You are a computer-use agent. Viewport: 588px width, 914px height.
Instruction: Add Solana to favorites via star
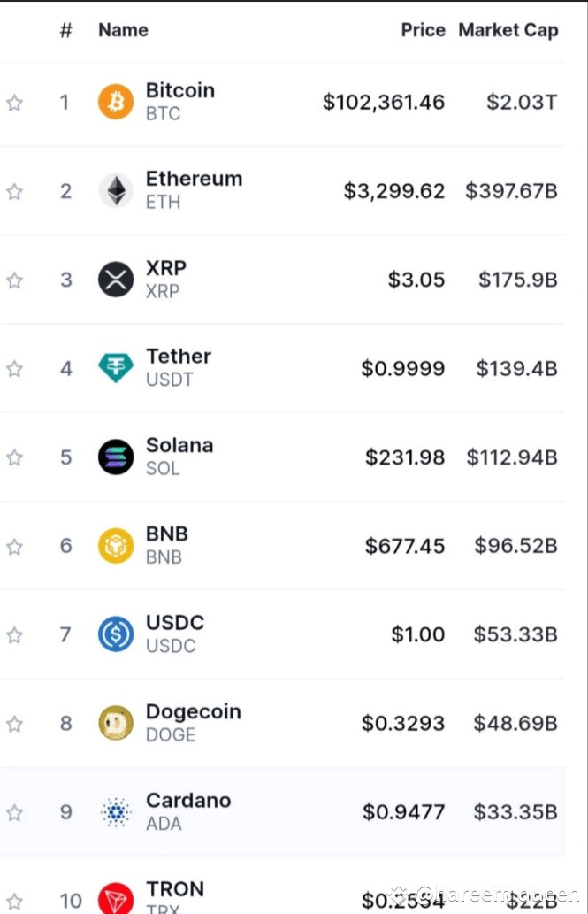(x=14, y=457)
